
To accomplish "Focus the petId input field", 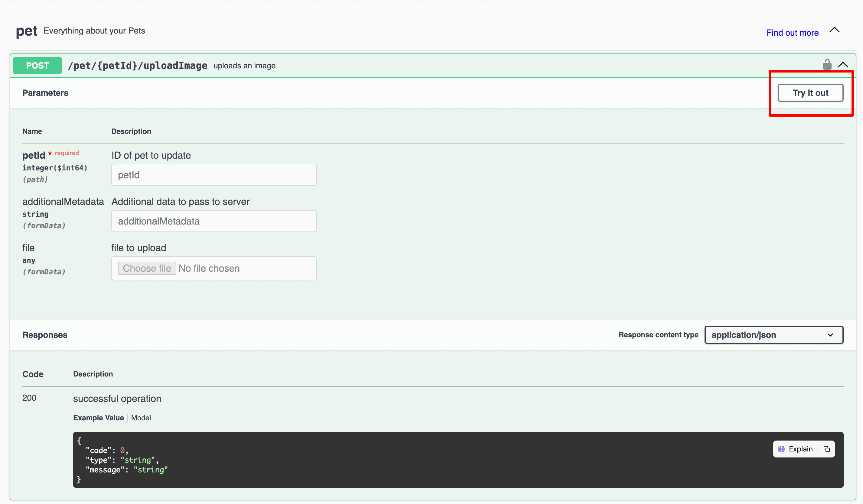I will click(x=214, y=175).
